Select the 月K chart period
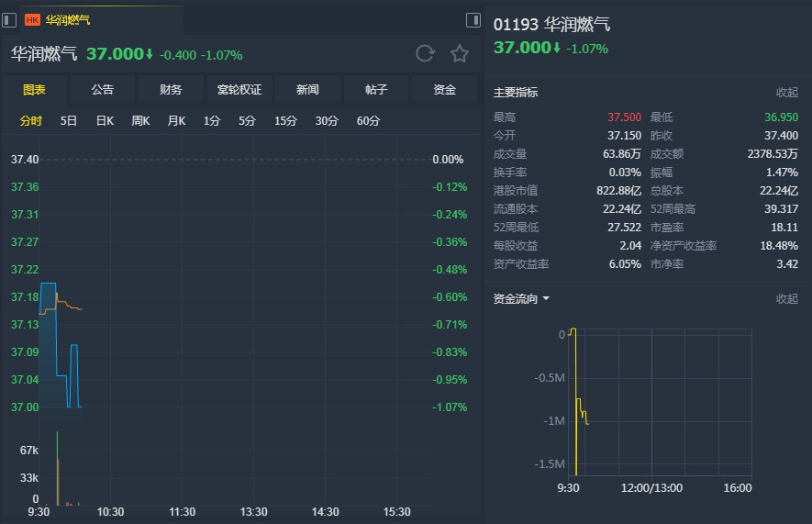The height and width of the screenshot is (524, 812). coord(176,120)
